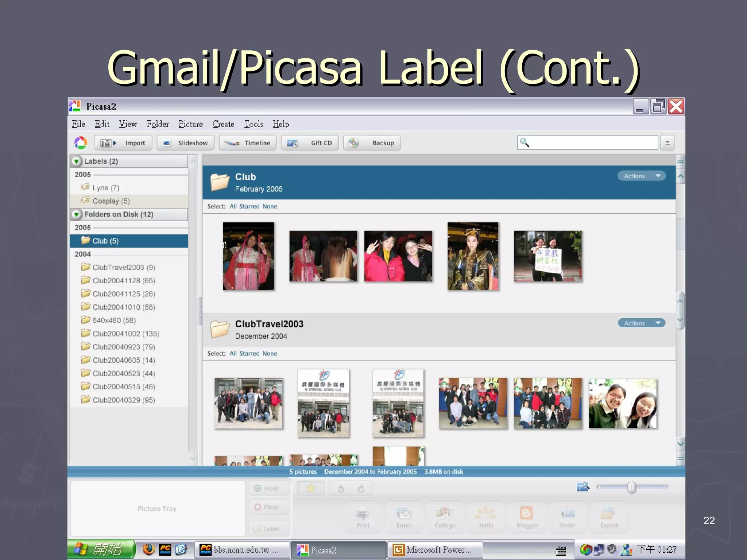Create a Gift CD
This screenshot has height=560, width=747.
coord(310,143)
